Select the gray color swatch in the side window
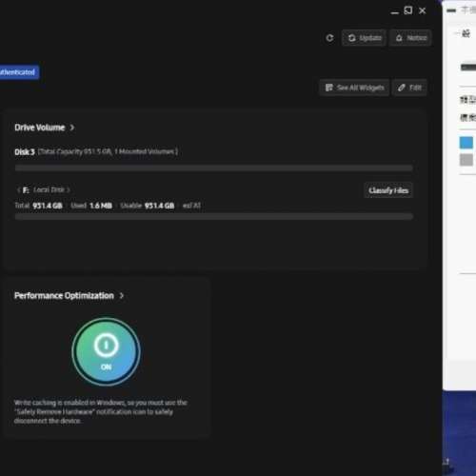This screenshot has height=476, width=476. (466, 160)
